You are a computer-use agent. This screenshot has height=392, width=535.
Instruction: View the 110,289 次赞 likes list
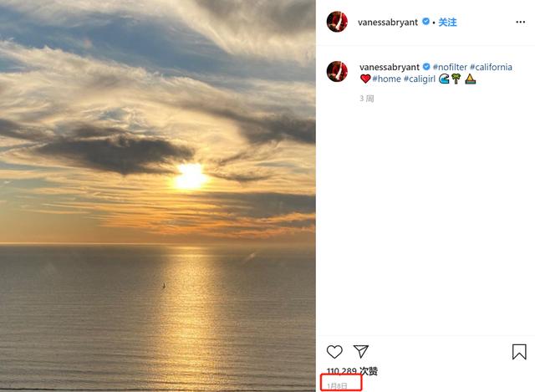pyautogui.click(x=352, y=371)
